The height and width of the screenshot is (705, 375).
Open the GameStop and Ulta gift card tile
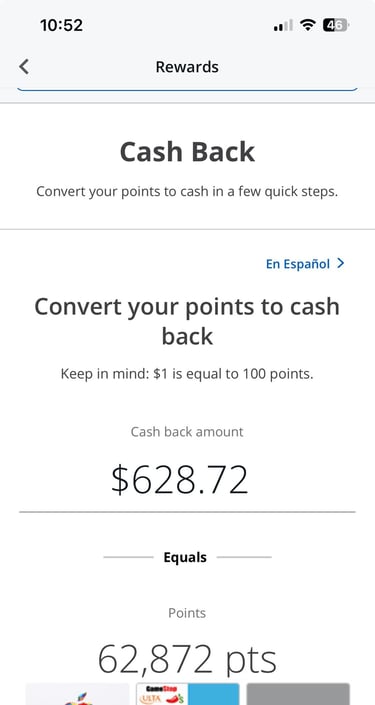[188, 694]
